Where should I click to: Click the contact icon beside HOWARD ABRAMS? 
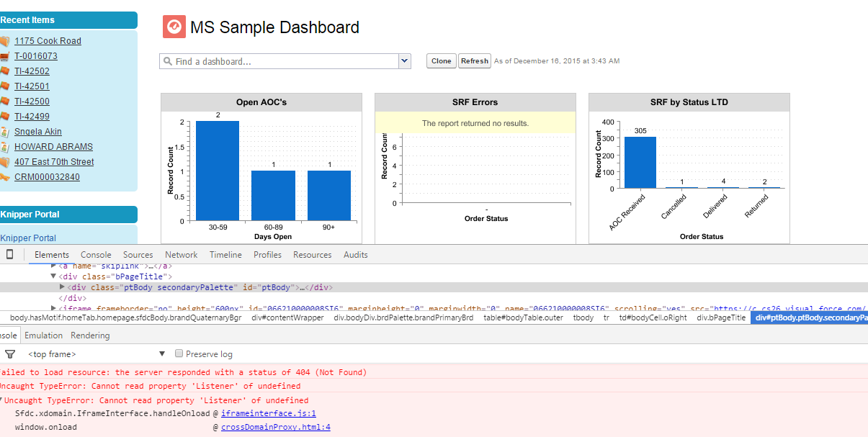[5, 147]
